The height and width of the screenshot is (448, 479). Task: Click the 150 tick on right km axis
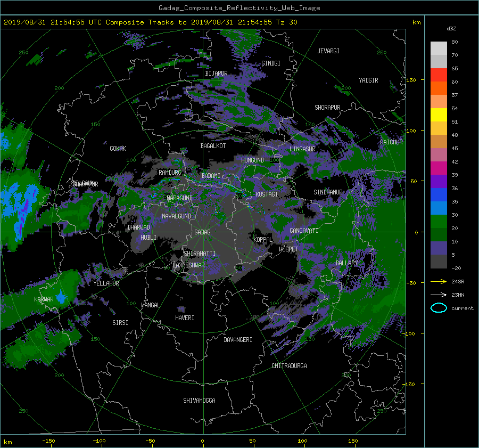tap(411, 80)
